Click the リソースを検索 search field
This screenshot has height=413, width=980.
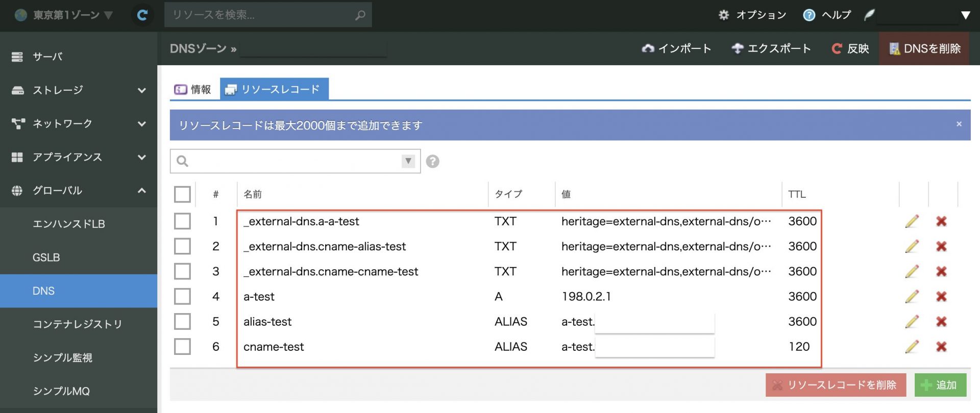(261, 15)
